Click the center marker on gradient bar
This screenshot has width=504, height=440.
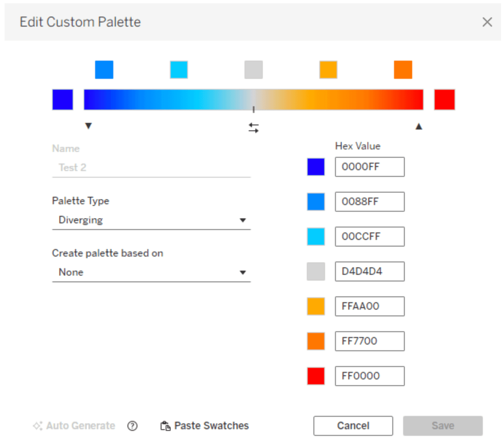pyautogui.click(x=254, y=109)
